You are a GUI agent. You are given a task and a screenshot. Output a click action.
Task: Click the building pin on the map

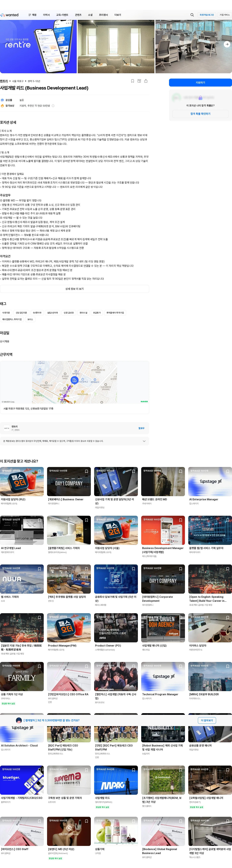pyautogui.click(x=74, y=380)
